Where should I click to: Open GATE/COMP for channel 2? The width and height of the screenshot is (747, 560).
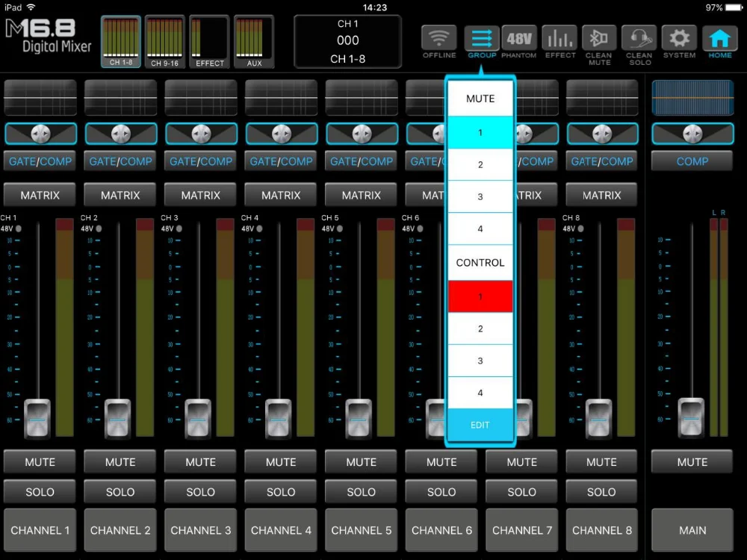(x=120, y=161)
